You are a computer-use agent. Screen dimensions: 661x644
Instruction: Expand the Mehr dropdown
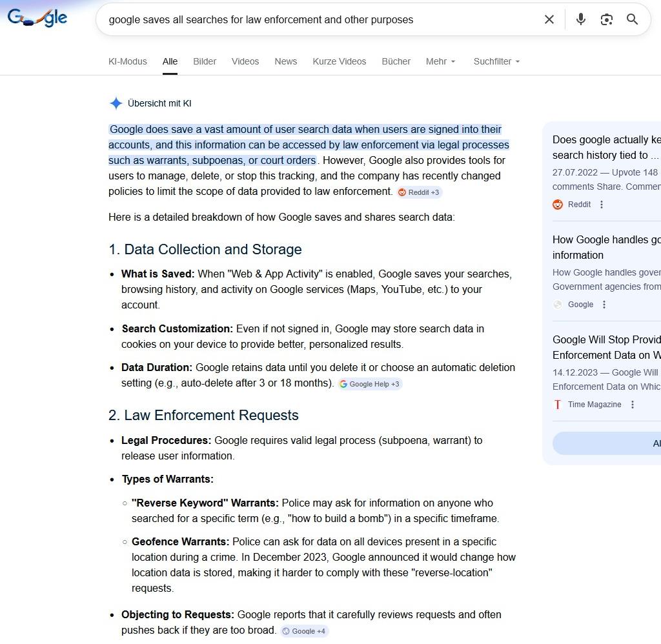point(440,61)
